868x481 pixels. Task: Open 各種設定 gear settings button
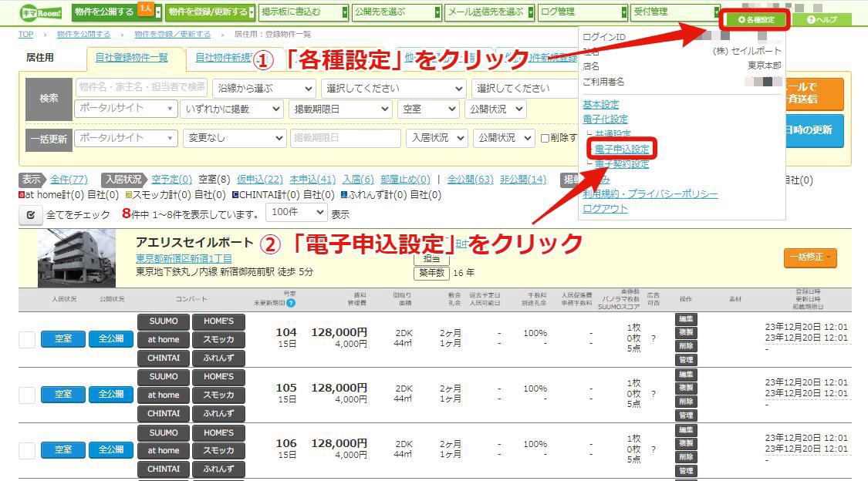[756, 20]
